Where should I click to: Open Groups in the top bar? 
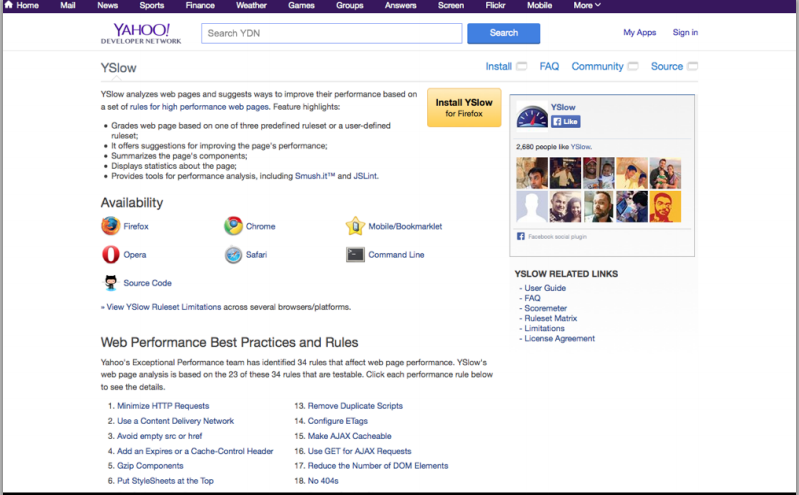point(350,5)
